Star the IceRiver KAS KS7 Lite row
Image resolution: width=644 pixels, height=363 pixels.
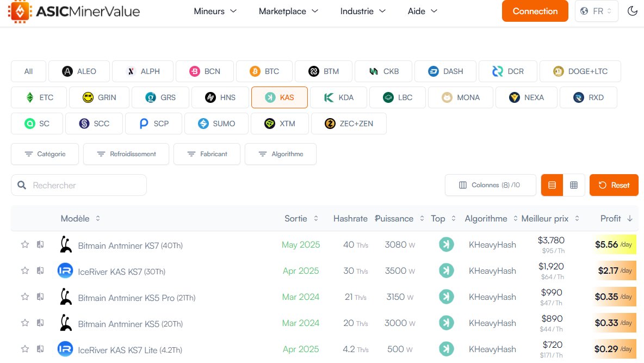coord(24,349)
